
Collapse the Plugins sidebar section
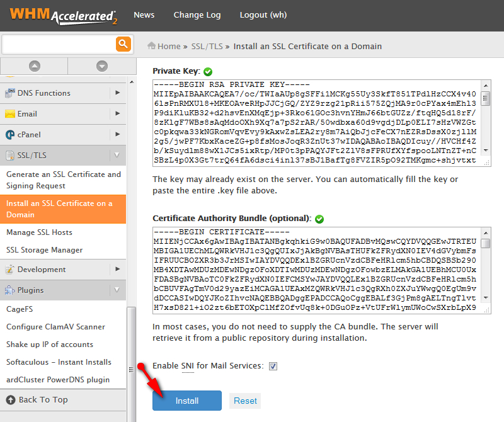(x=117, y=290)
